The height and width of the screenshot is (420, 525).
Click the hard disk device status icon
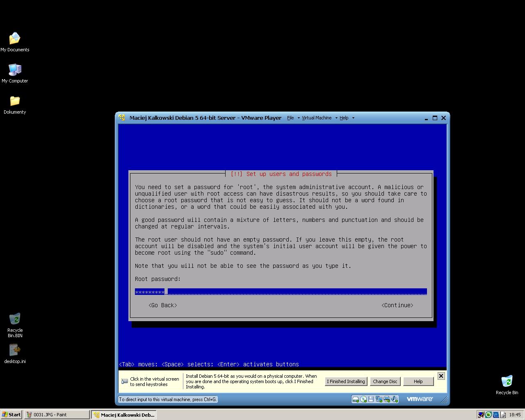(x=356, y=399)
